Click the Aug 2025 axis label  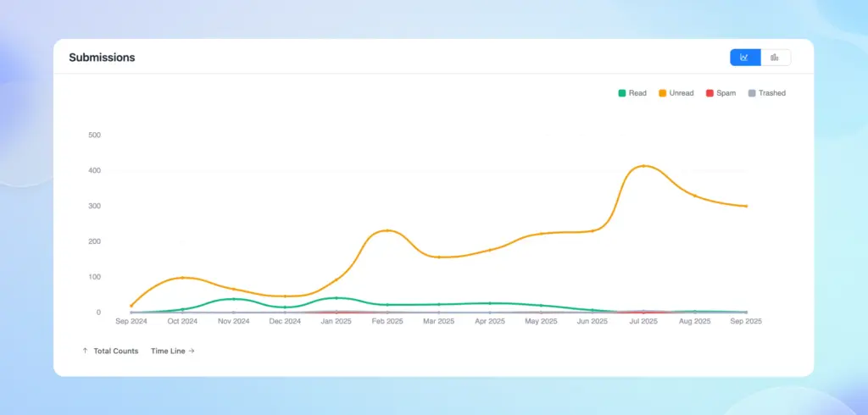point(695,322)
